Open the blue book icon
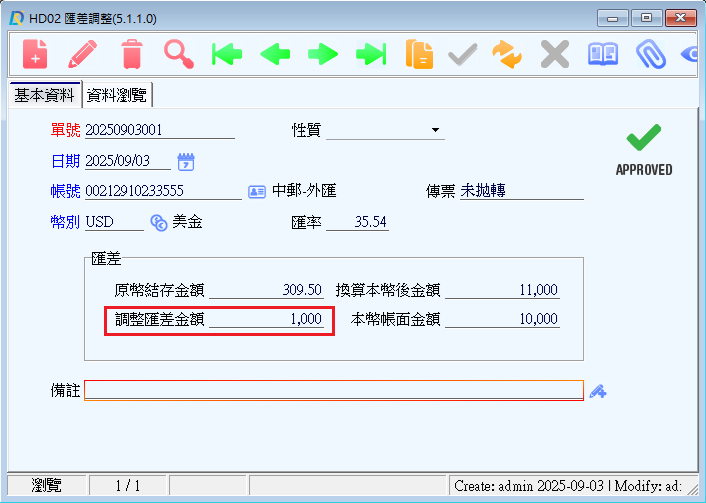706x503 pixels. 603,54
